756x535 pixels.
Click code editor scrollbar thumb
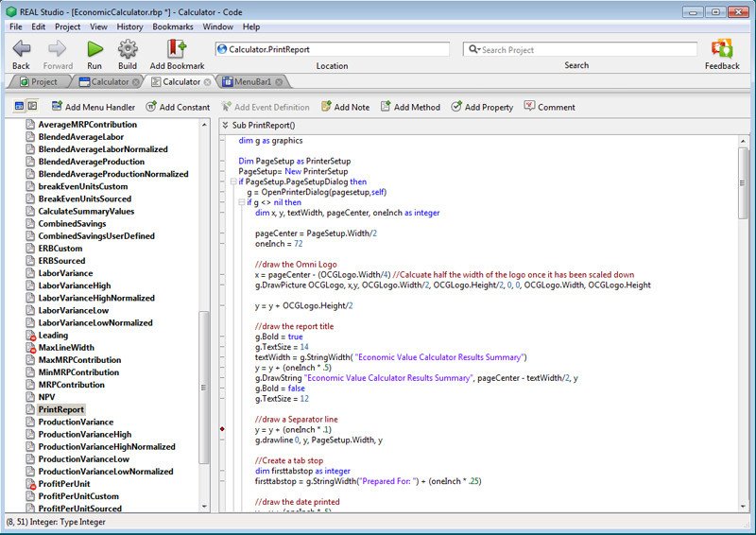[743, 183]
